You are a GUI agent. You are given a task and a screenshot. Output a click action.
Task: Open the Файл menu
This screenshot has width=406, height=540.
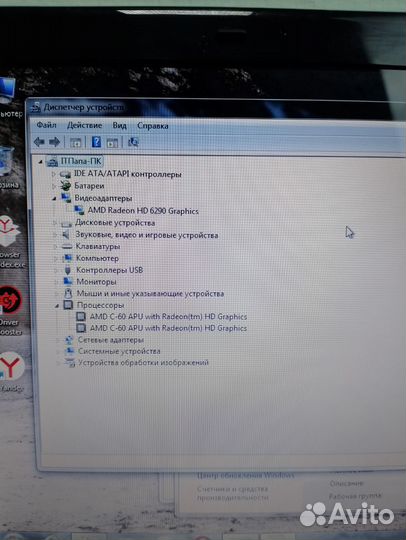(x=46, y=125)
